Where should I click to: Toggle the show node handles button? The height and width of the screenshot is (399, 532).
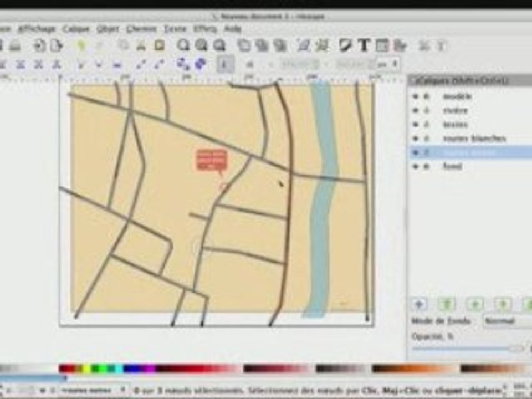225,64
